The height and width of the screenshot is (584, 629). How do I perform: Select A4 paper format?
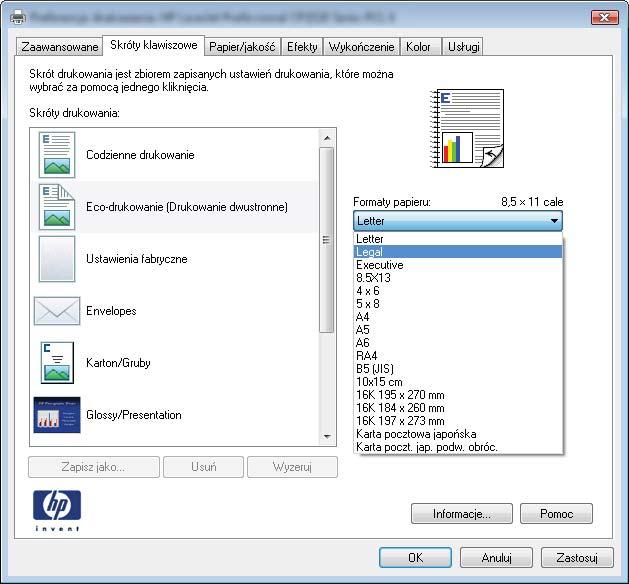[x=458, y=317]
